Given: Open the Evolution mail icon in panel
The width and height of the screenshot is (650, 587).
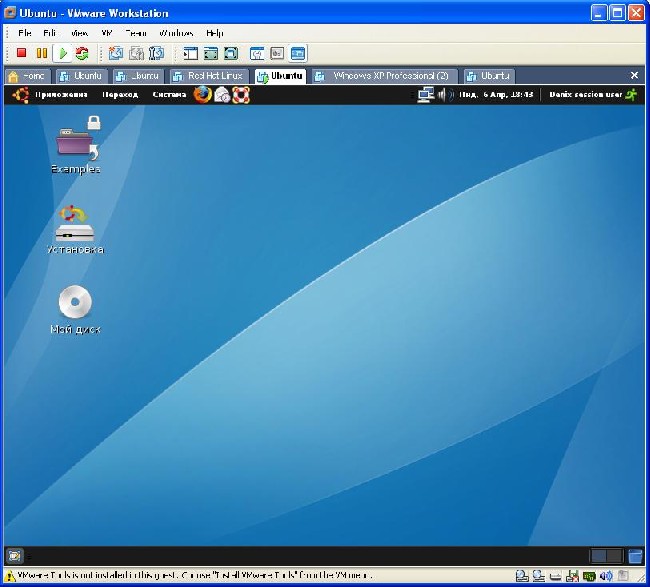Looking at the screenshot, I should [222, 95].
